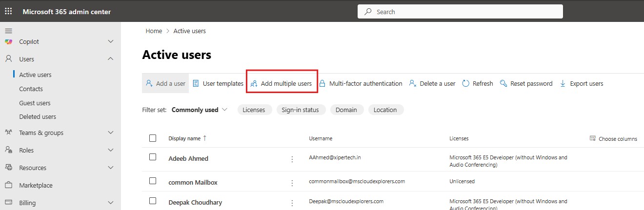Click AAhmed@xipertech.in username
Screen dimensions: 644x210
(x=335, y=157)
